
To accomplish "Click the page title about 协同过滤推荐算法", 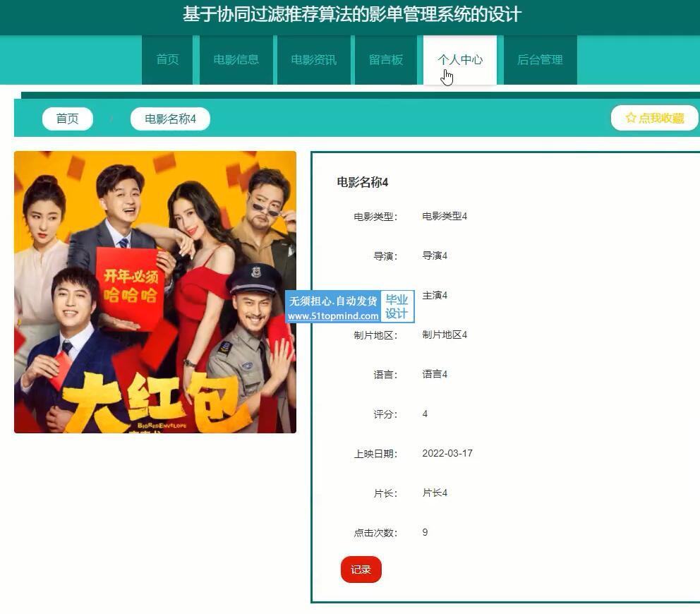I will pos(352,14).
